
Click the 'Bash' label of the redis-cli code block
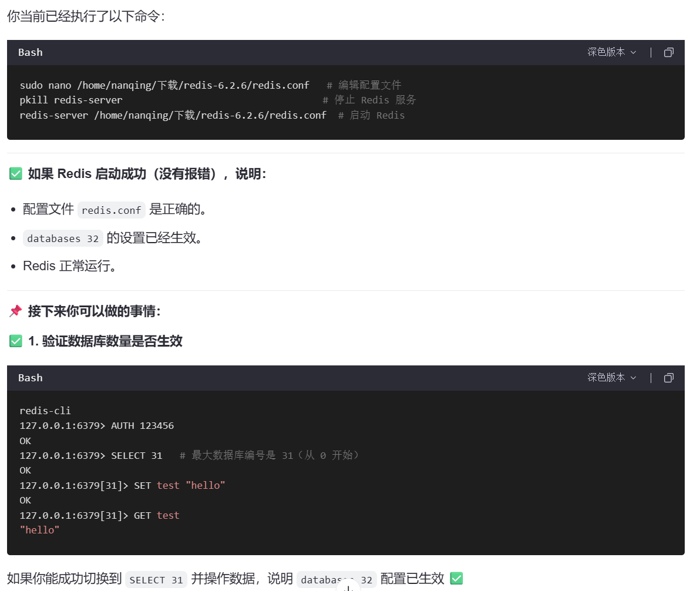click(31, 378)
